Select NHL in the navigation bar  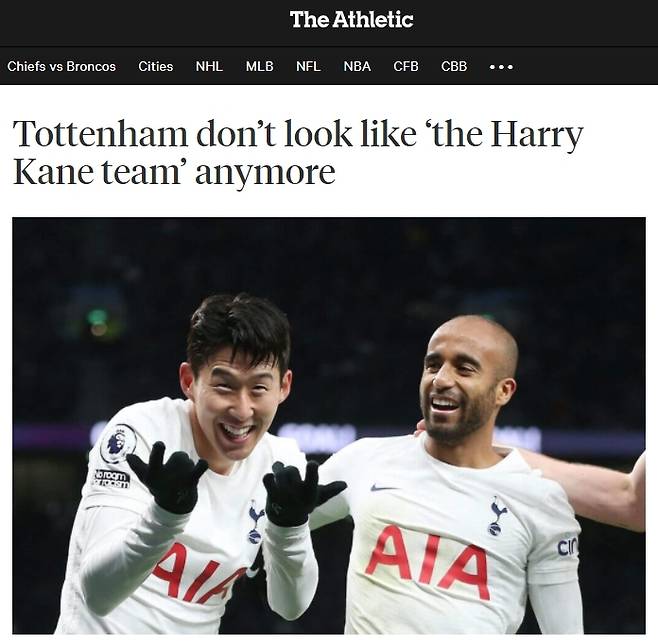click(209, 66)
